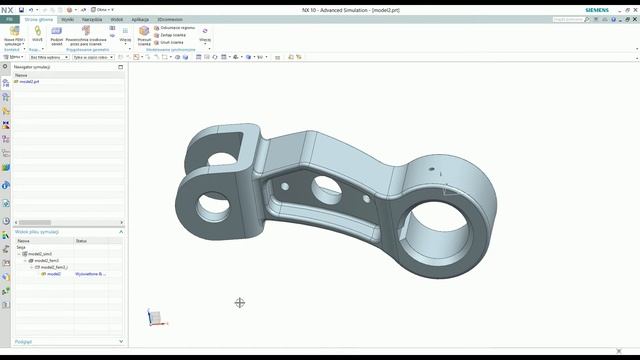Select model2_fem3_i in the simulation tree
Viewport: 640px width, 360px height.
pyautogui.click(x=51, y=267)
